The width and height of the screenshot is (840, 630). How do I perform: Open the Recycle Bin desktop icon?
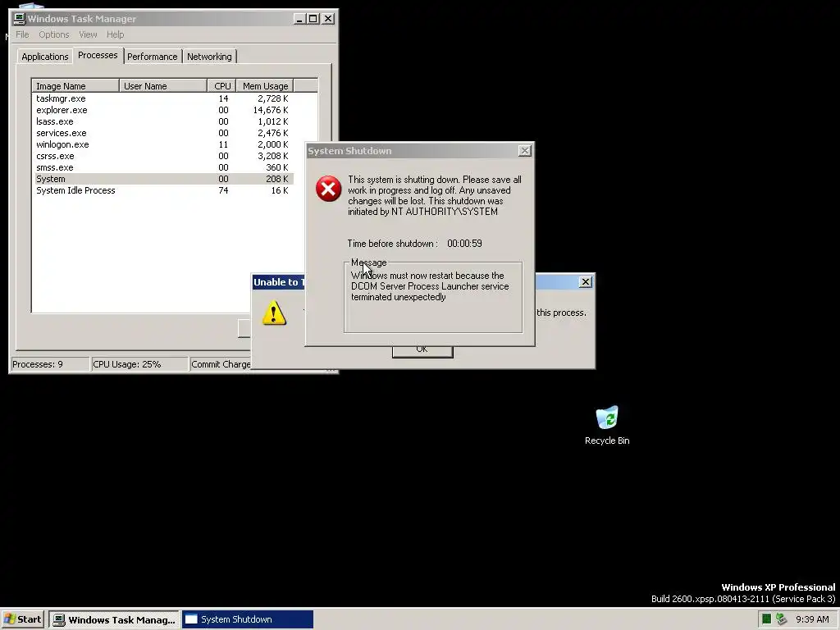coord(607,426)
